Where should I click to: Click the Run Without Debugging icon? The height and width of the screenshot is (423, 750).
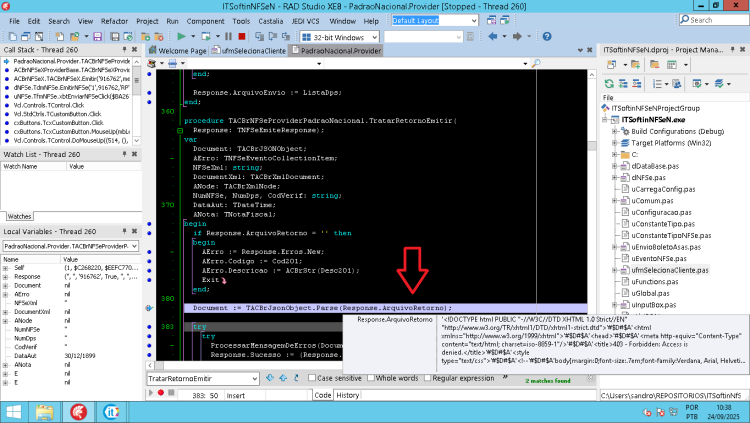206,36
